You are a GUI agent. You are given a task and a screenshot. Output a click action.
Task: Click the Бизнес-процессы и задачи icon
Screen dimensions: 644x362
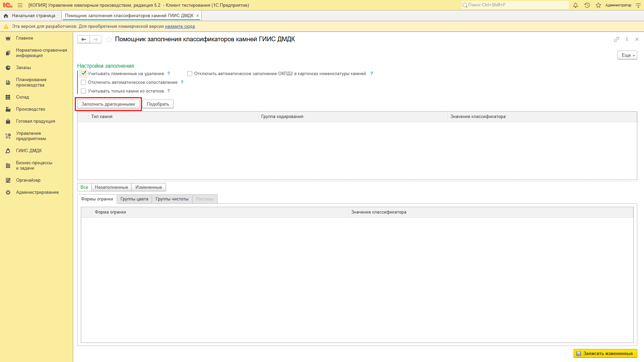(8, 166)
